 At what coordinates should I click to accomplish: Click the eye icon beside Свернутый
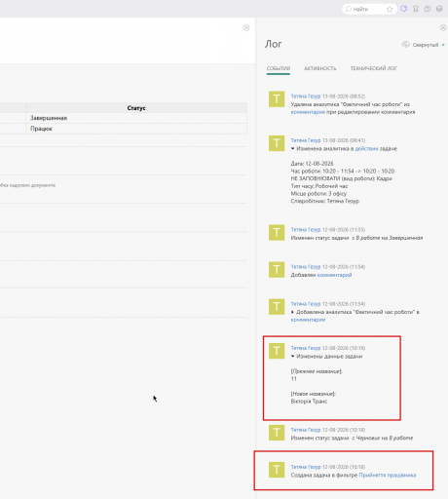click(x=405, y=44)
